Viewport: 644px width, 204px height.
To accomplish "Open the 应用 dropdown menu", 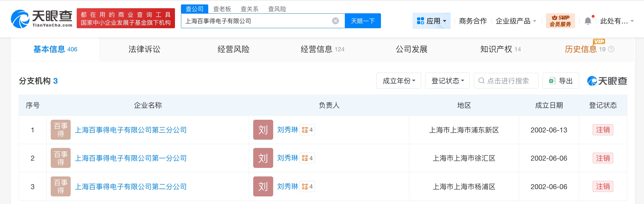I will pyautogui.click(x=431, y=21).
